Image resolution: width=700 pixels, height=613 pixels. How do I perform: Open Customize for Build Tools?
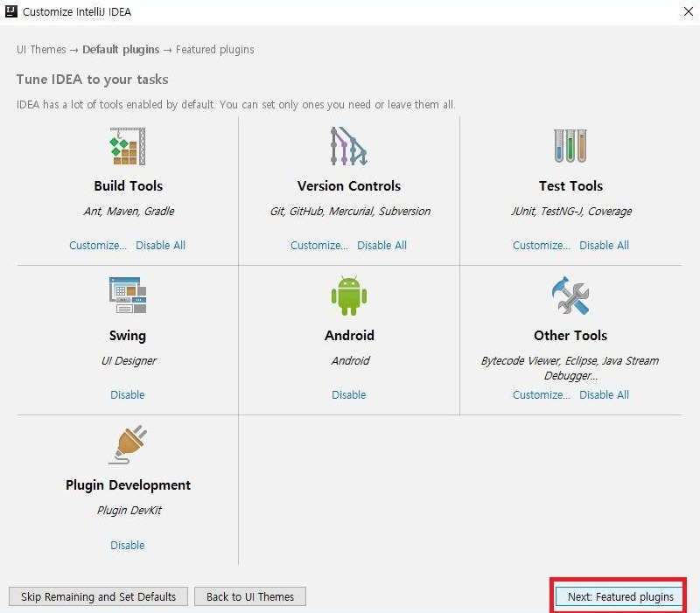pos(98,246)
